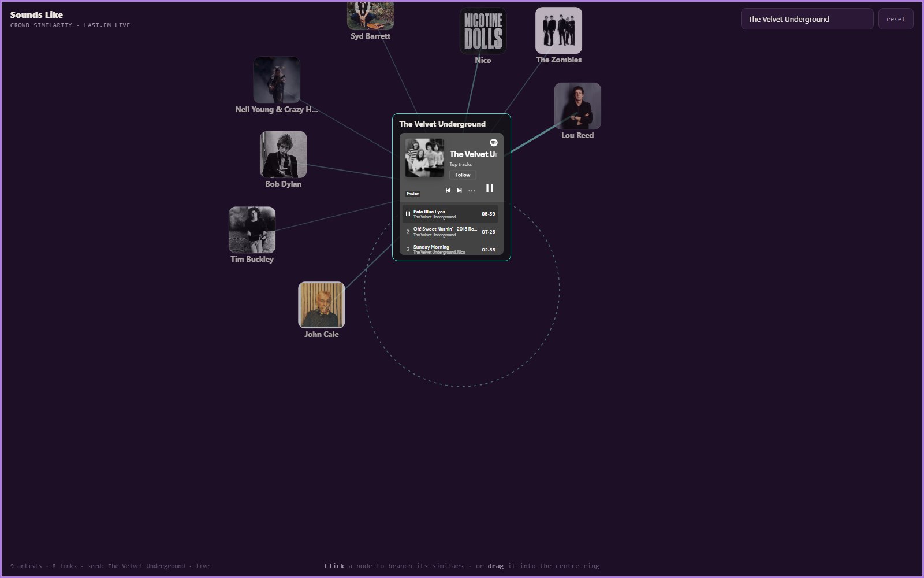Open the Bob Dylan artist node
The image size is (924, 578).
click(x=283, y=154)
